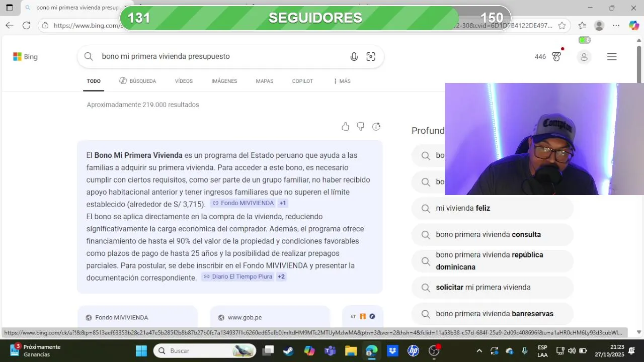Switch to the IMÁGENES tab
Screen dimensions: 644x362
pyautogui.click(x=224, y=81)
